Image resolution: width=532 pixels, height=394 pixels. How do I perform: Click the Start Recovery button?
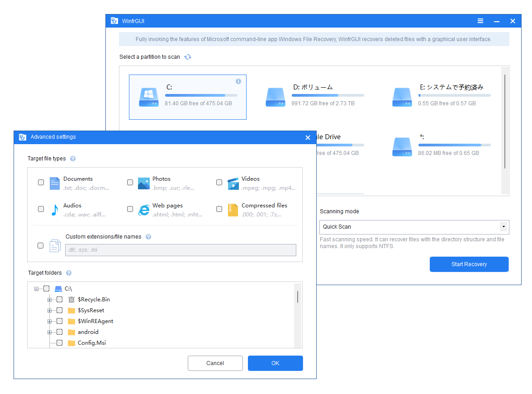pyautogui.click(x=469, y=264)
